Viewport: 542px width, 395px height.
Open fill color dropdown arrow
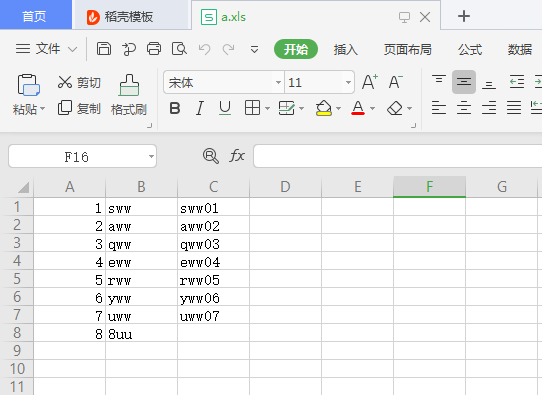point(339,109)
